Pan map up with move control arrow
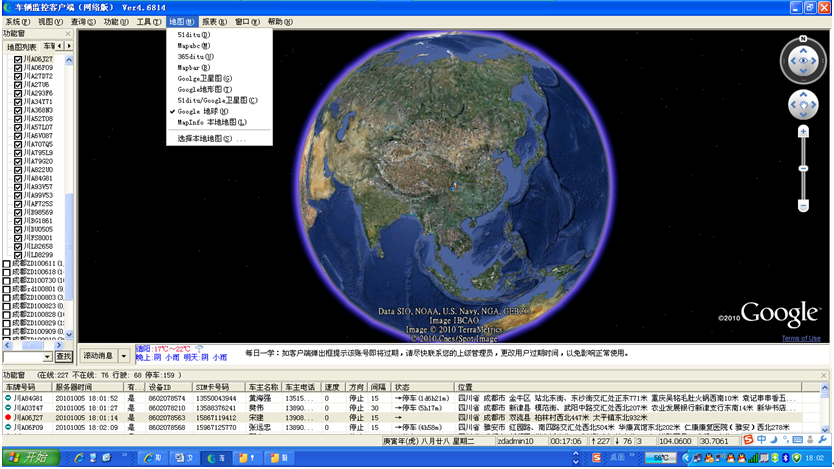 coord(802,94)
